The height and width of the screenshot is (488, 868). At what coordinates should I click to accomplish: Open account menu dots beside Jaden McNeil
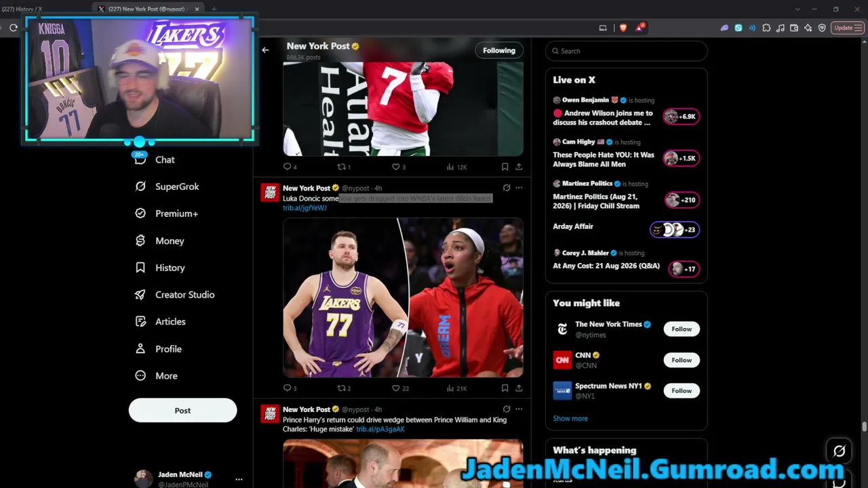point(239,479)
